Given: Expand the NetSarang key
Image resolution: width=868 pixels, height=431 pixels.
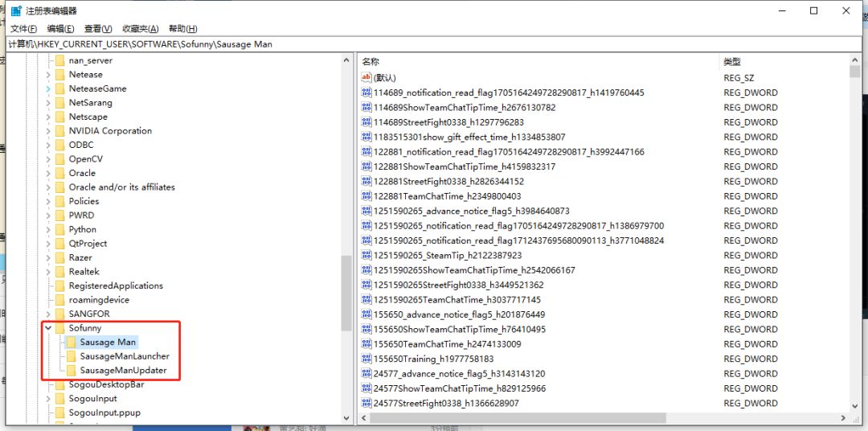Looking at the screenshot, I should (x=48, y=102).
